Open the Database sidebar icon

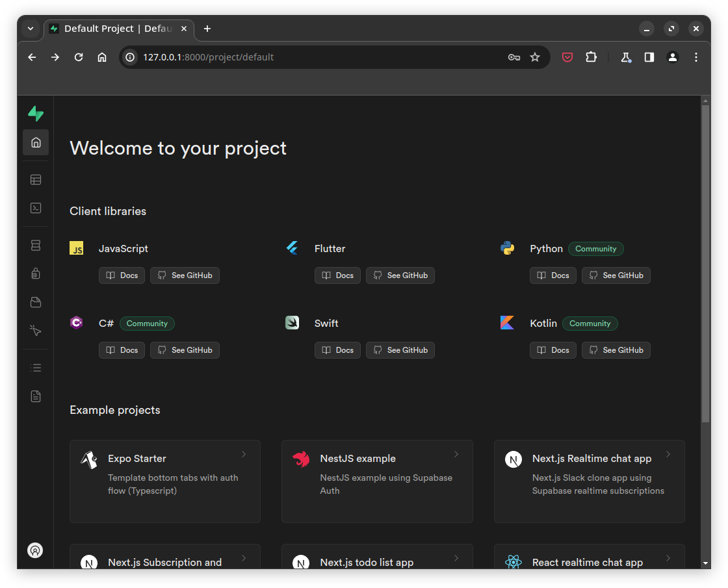(36, 246)
